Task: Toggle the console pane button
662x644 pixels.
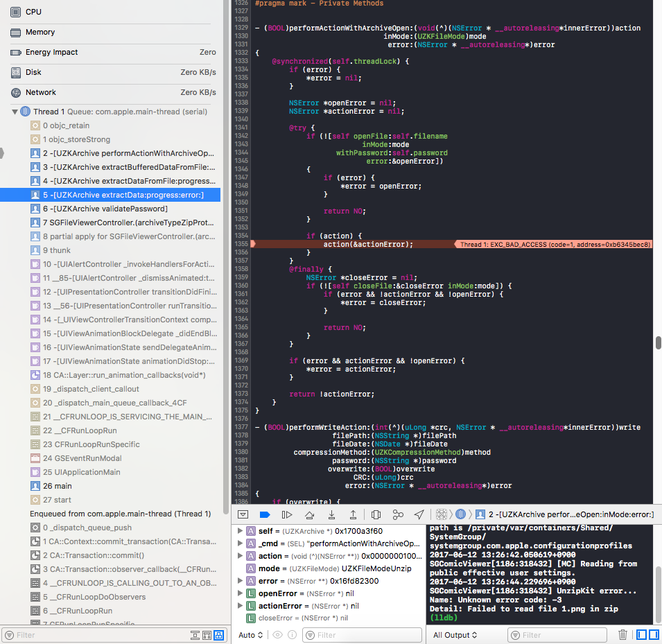Action: [654, 635]
